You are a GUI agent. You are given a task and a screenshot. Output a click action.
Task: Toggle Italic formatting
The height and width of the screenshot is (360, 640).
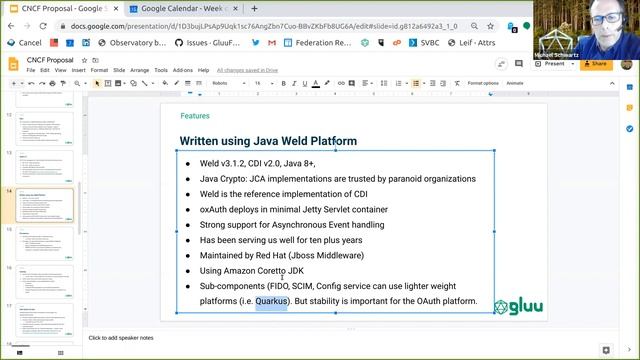pyautogui.click(x=294, y=83)
